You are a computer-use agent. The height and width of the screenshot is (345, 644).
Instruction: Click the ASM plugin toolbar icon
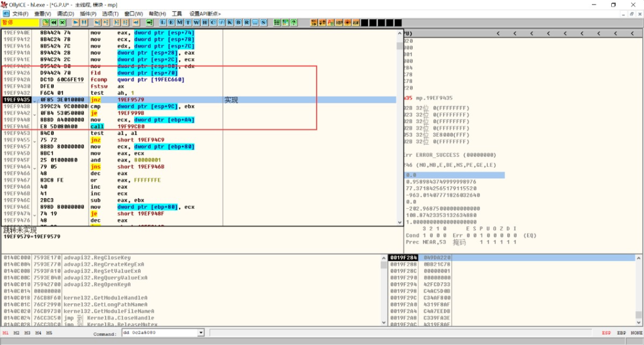pos(356,23)
